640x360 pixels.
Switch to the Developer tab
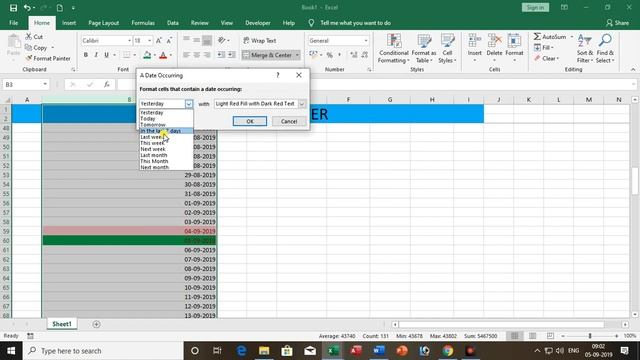(x=258, y=23)
